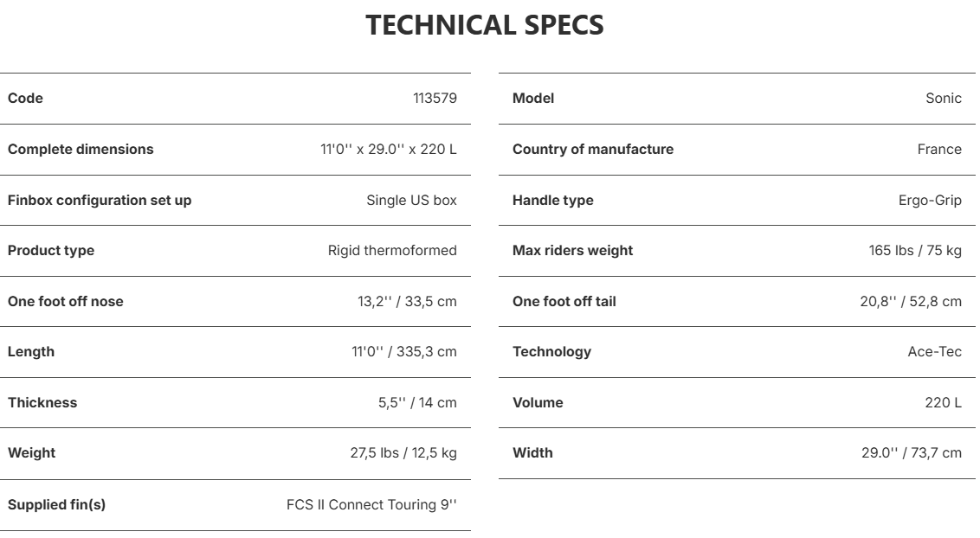Click the Width value 73,7 cm

click(x=912, y=452)
